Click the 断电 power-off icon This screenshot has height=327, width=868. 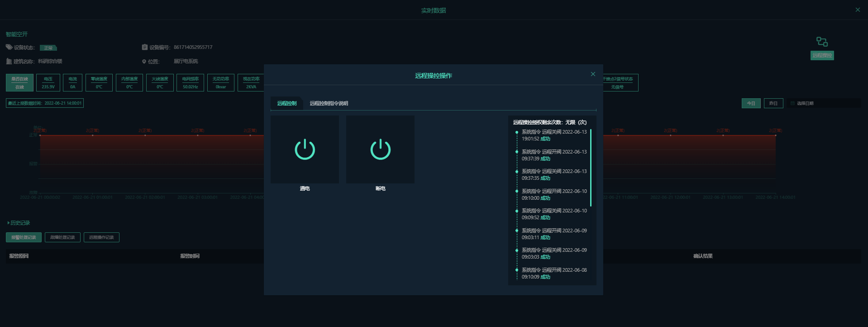pyautogui.click(x=380, y=149)
